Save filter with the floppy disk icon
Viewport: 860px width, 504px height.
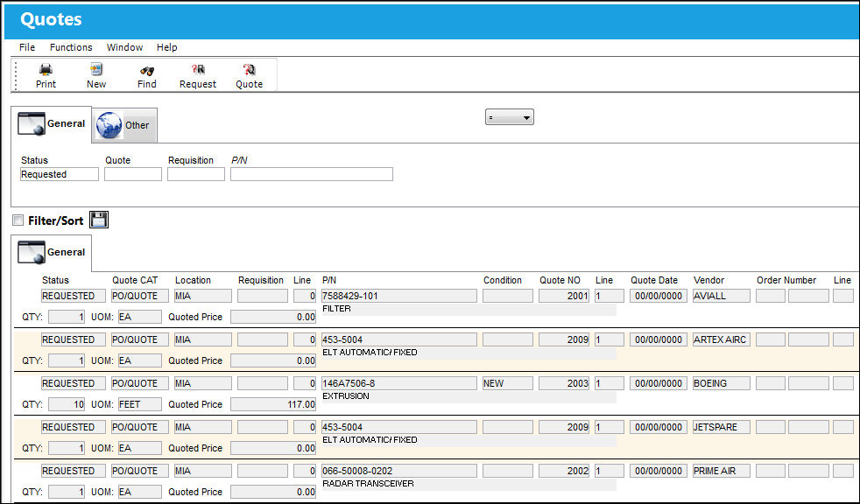pos(99,220)
